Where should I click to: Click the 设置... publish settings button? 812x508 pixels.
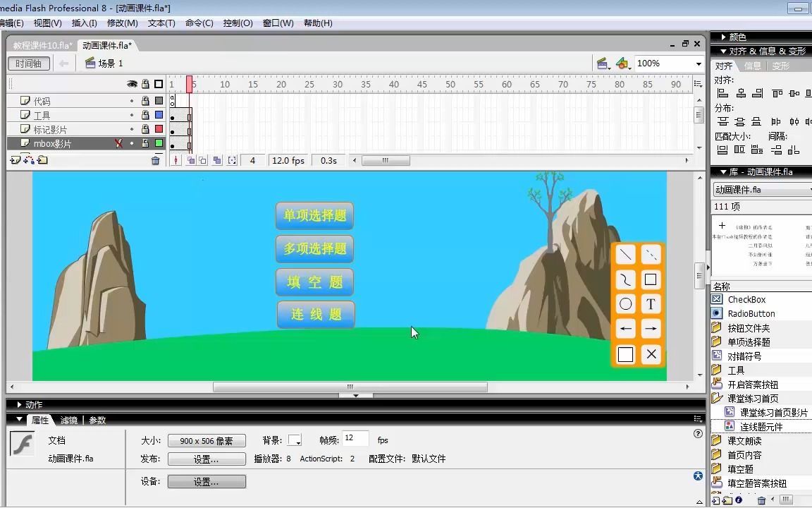pos(206,459)
